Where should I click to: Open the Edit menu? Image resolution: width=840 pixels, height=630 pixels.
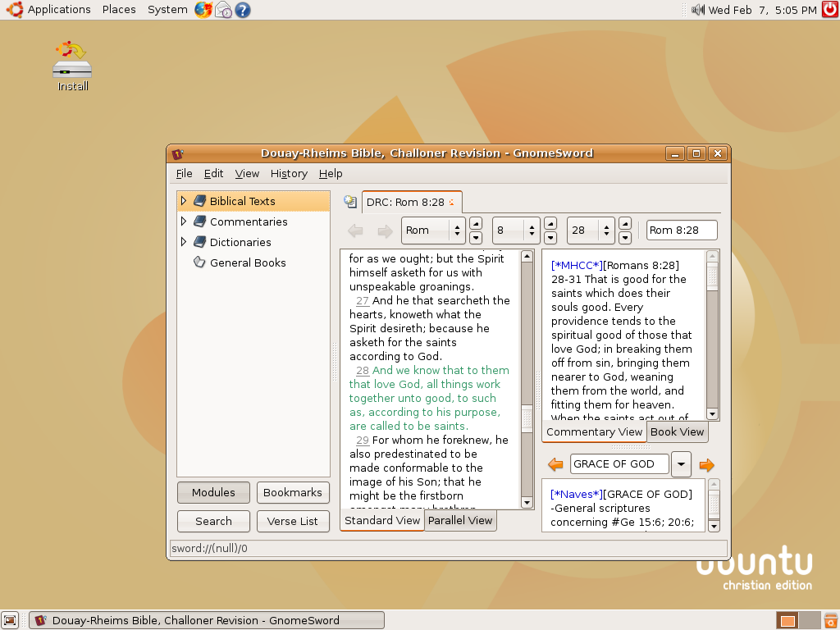[x=213, y=174]
